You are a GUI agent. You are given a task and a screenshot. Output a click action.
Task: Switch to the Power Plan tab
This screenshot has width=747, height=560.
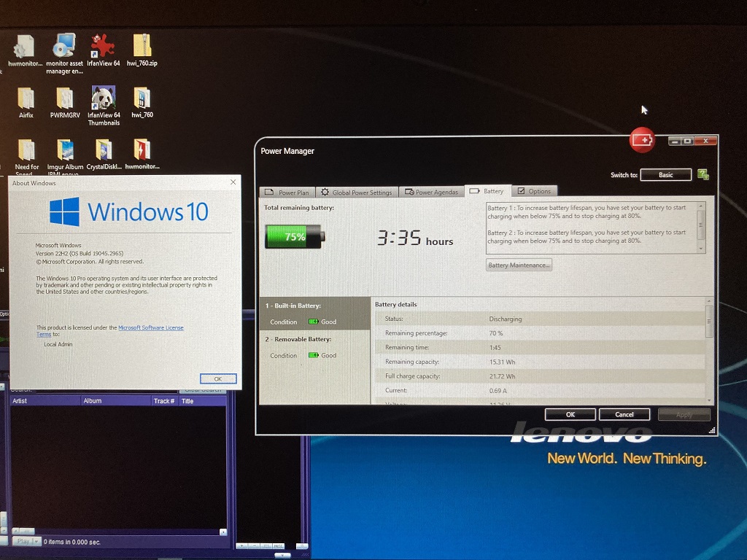[x=287, y=192]
